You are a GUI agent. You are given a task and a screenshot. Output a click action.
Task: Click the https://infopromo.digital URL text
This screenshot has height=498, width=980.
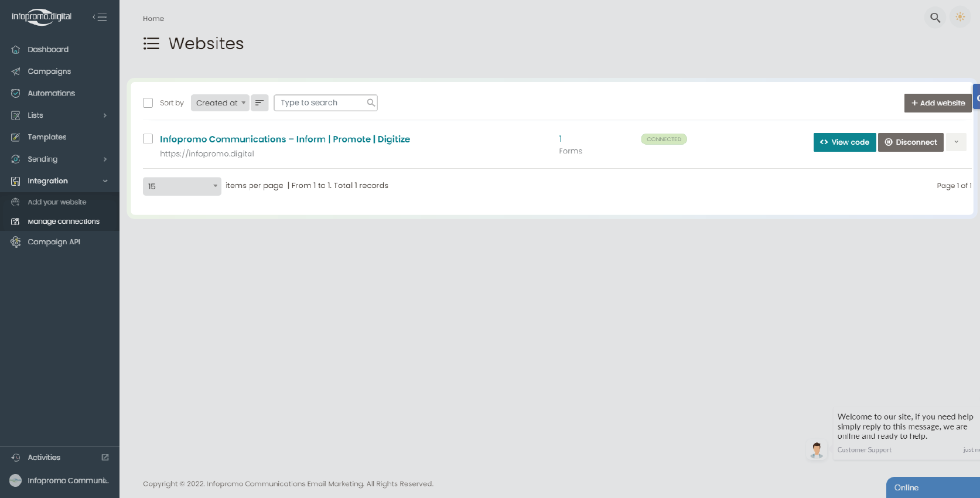pos(207,154)
